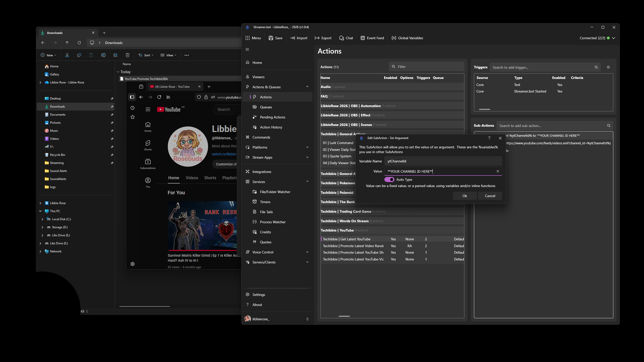Toggle the Auto Type switch
Viewport: 644px width, 362px height.
389,179
